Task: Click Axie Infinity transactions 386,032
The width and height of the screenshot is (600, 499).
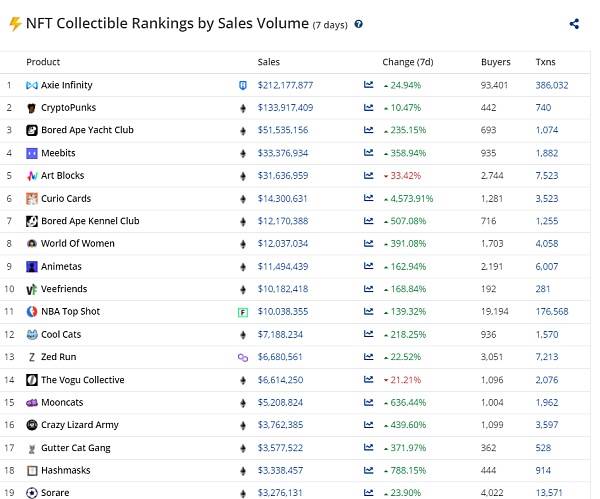Action: click(552, 85)
